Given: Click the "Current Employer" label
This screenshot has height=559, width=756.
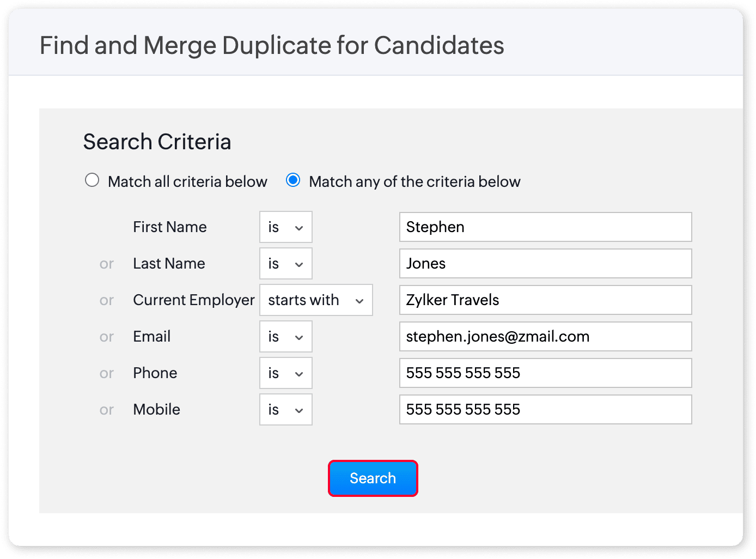Looking at the screenshot, I should (193, 300).
